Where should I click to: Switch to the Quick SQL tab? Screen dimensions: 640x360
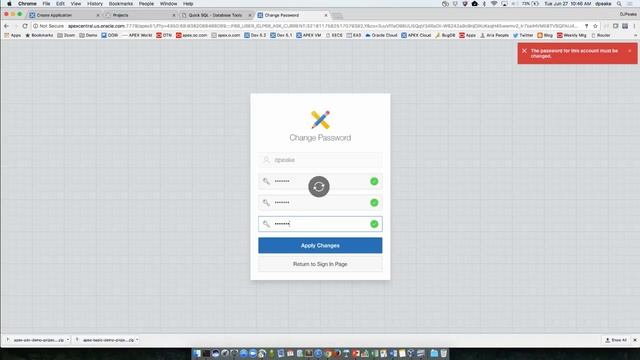pyautogui.click(x=215, y=15)
